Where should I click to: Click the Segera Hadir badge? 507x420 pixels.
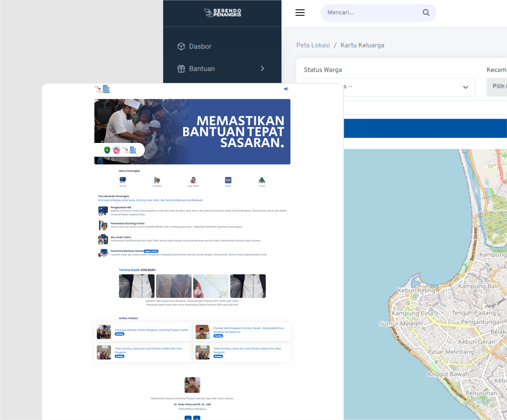point(151,251)
